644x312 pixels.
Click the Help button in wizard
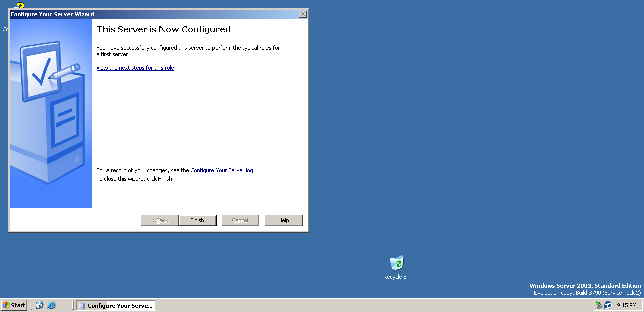(284, 220)
